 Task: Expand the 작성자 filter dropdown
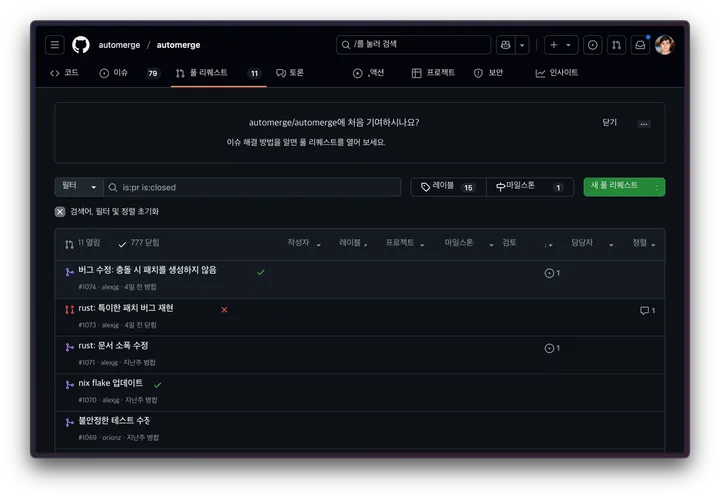click(x=304, y=243)
